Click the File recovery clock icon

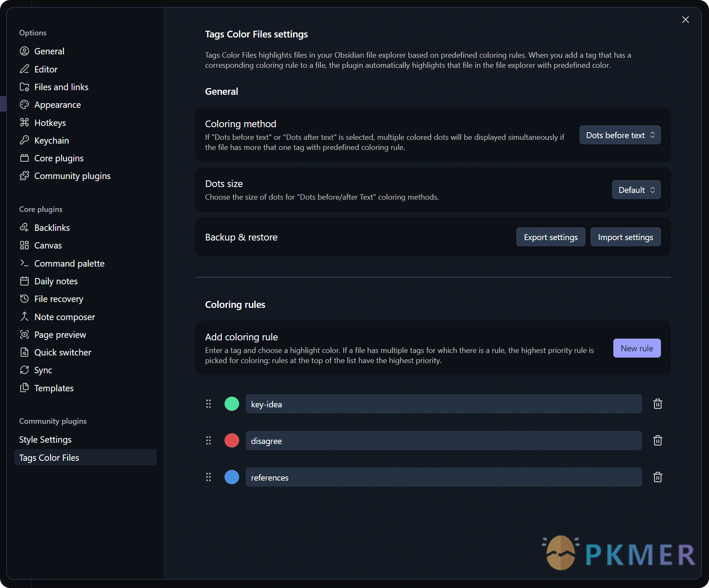24,299
